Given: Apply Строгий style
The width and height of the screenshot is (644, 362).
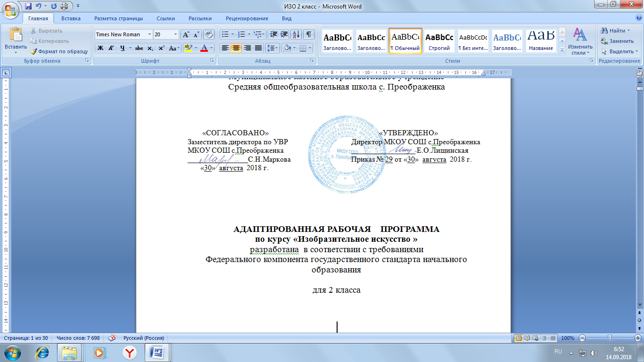Looking at the screenshot, I should click(x=439, y=41).
